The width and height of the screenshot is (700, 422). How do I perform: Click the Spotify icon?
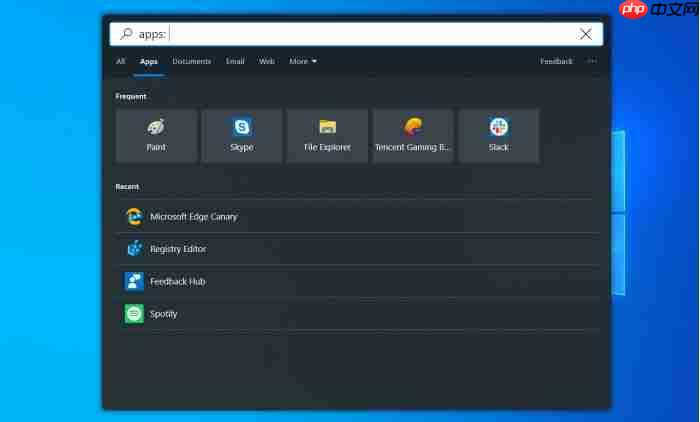[x=134, y=314]
